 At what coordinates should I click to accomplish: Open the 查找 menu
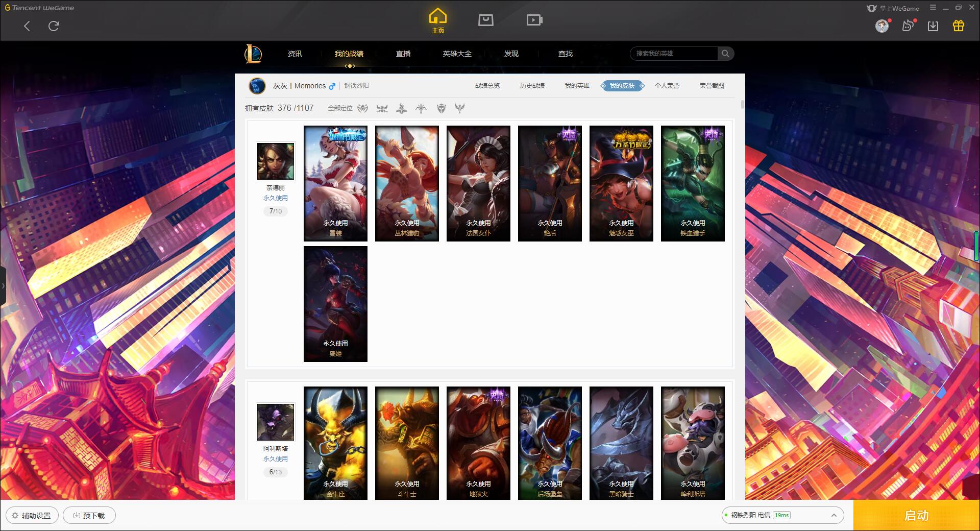pyautogui.click(x=566, y=54)
